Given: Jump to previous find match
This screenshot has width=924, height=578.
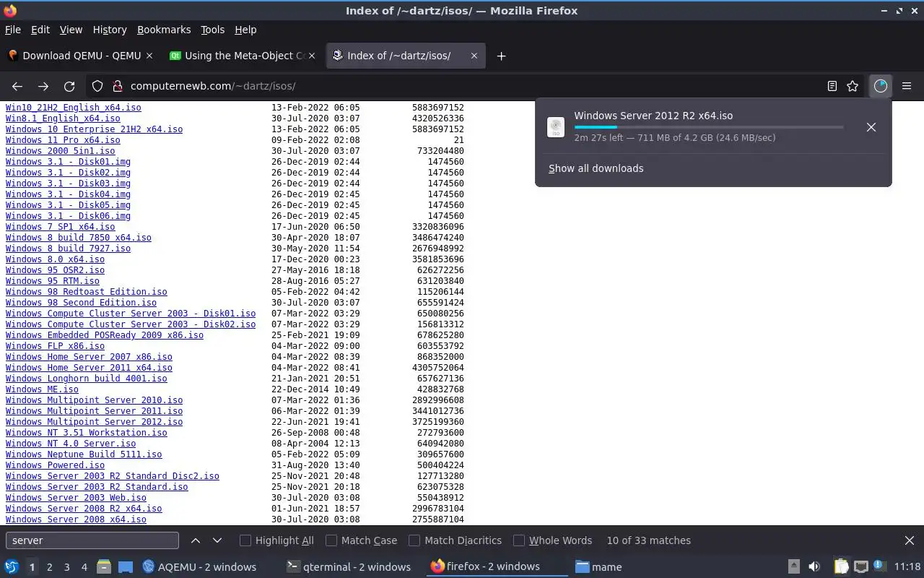Looking at the screenshot, I should (x=196, y=540).
